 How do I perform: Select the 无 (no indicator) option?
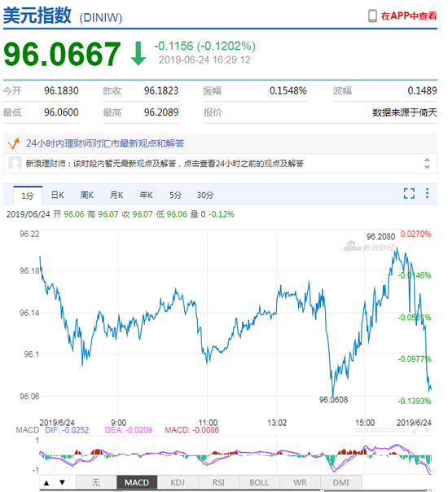coord(96,482)
